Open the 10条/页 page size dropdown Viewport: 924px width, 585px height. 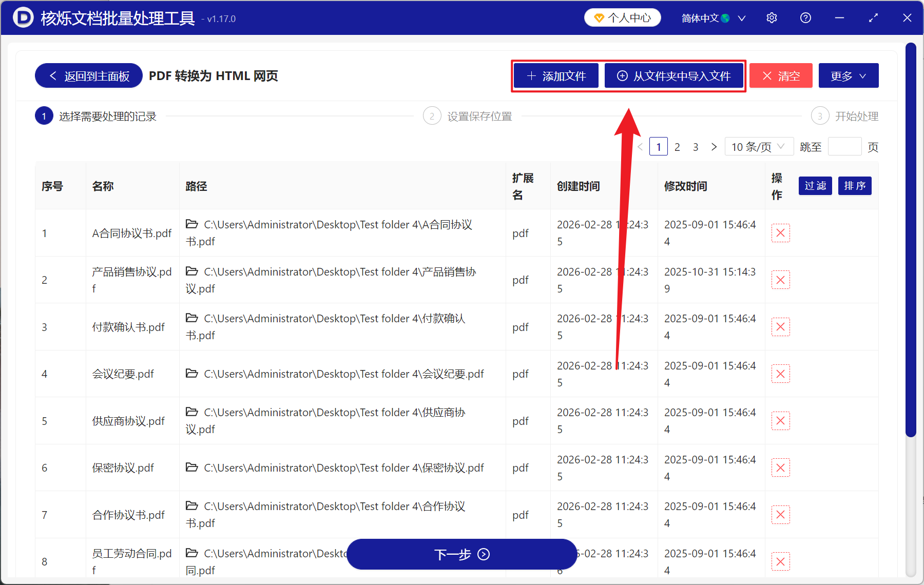pos(759,146)
